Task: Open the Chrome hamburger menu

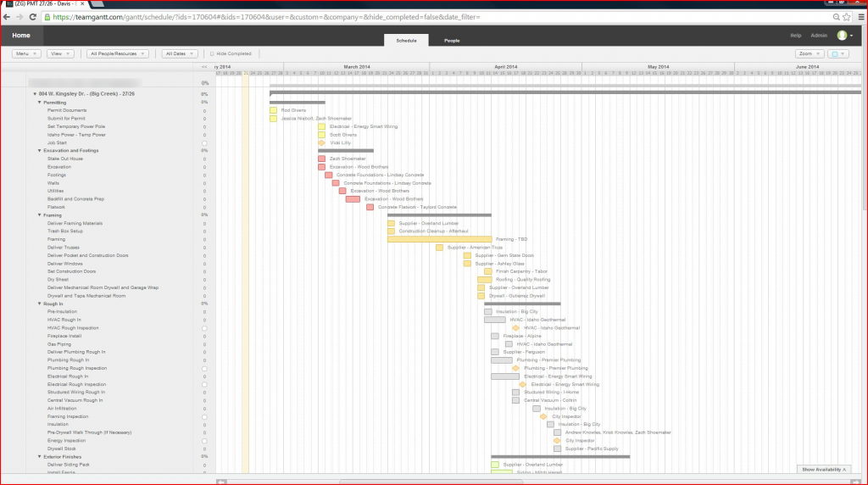Action: (861, 17)
